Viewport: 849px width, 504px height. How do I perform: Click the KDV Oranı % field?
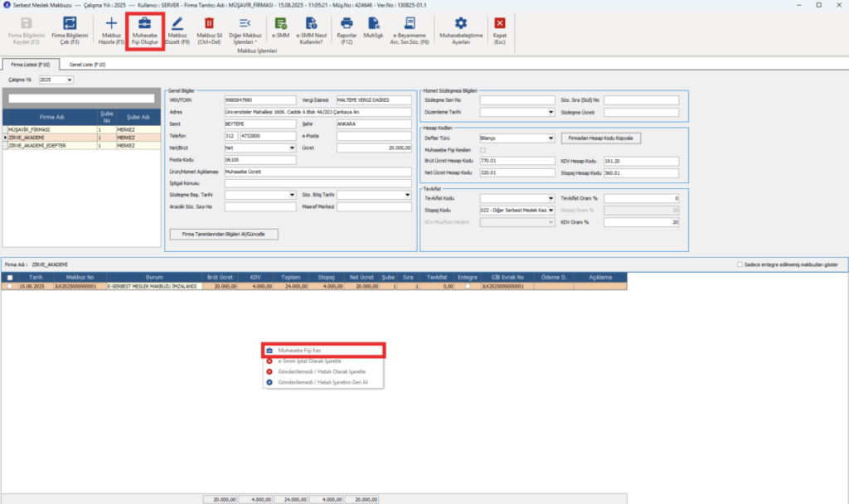tap(641, 222)
